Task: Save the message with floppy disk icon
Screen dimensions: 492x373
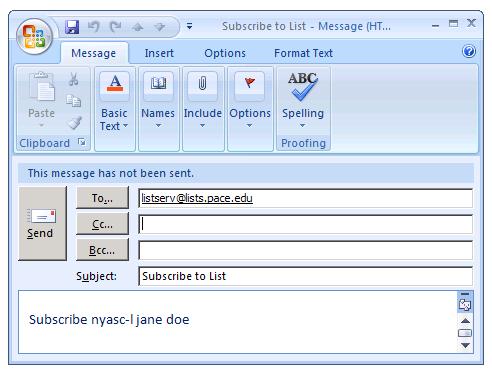Action: [72, 27]
